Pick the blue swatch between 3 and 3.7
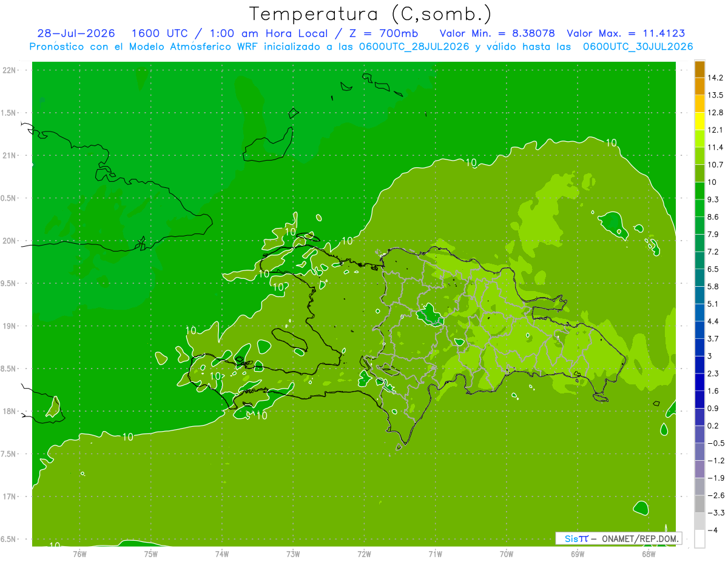This screenshot has width=728, height=562. (x=699, y=348)
